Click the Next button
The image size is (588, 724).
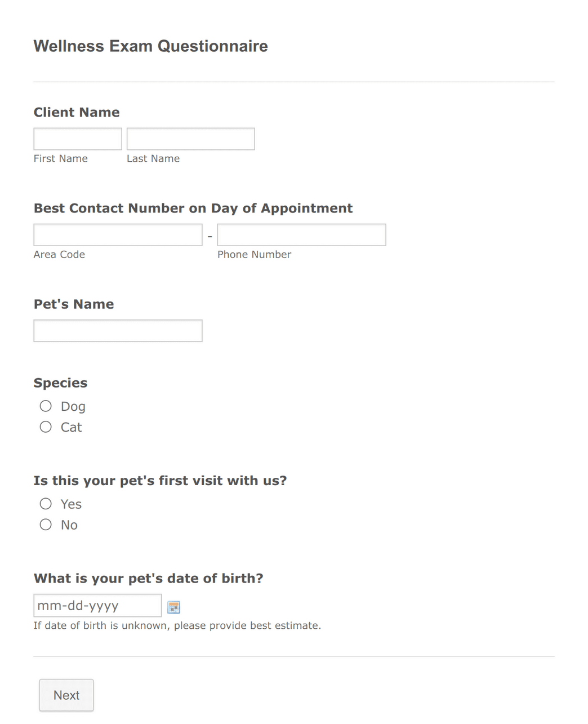point(66,695)
